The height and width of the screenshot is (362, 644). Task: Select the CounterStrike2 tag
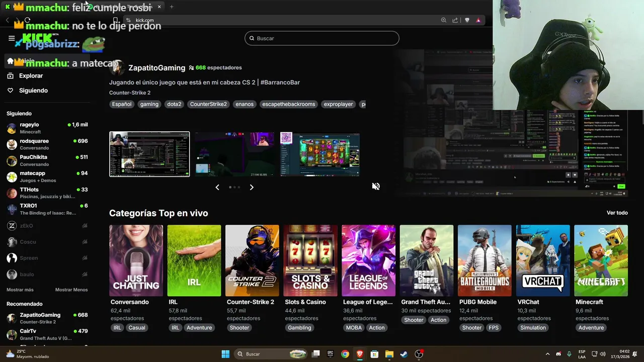[x=208, y=104]
